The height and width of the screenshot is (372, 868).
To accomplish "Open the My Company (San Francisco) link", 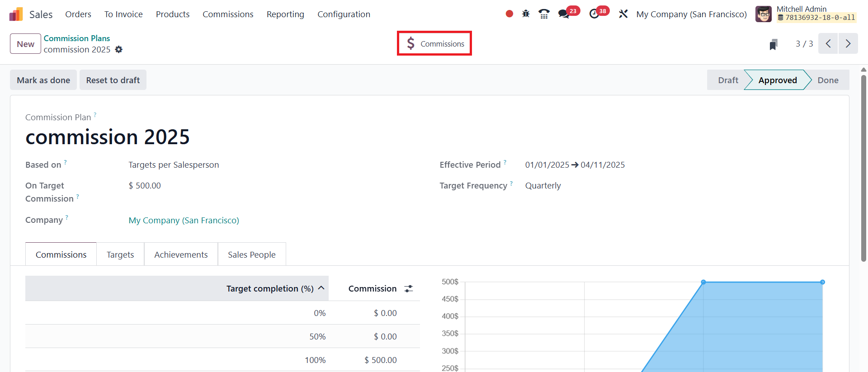I will (x=184, y=221).
